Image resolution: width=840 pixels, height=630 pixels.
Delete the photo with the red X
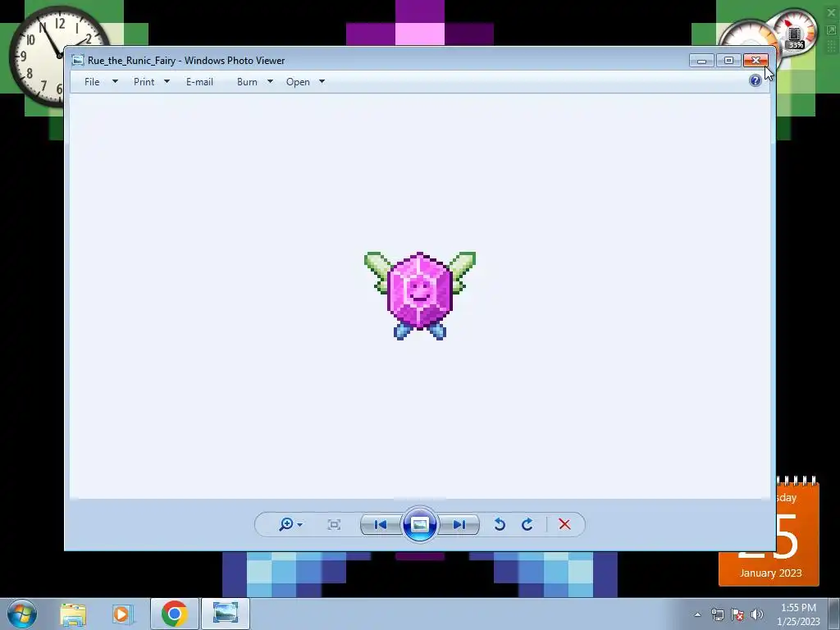coord(564,524)
